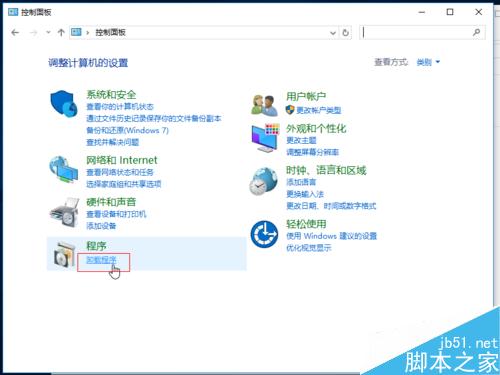Open 备份和还原(Windows 7) link
Viewport: 500px width, 375px height.
128,130
